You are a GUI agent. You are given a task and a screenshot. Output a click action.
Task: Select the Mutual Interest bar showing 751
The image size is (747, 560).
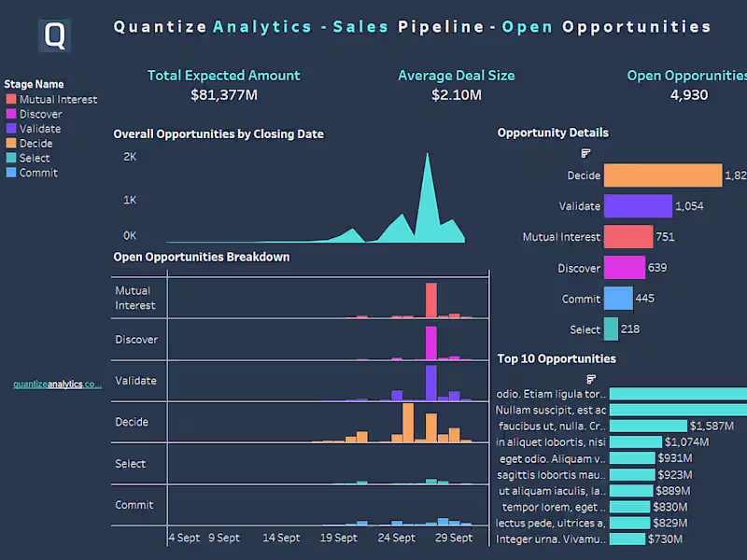coord(627,237)
